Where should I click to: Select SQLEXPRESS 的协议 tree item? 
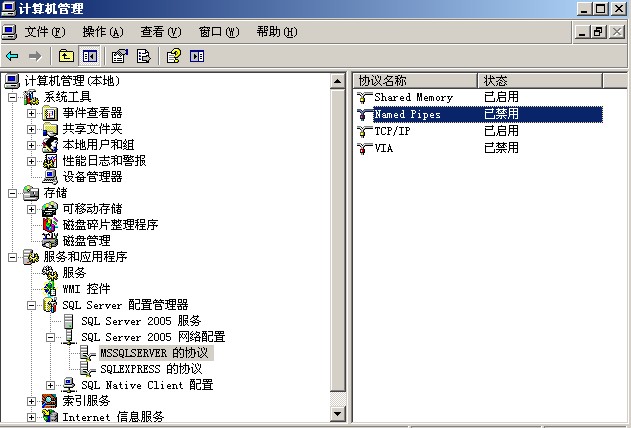coord(151,369)
